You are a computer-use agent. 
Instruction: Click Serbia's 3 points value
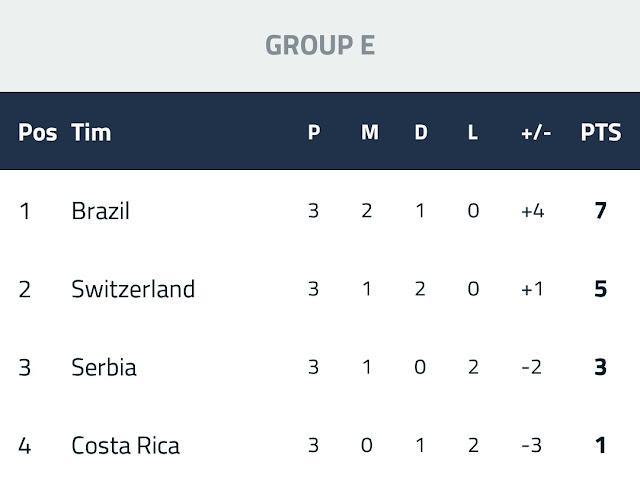click(x=600, y=367)
